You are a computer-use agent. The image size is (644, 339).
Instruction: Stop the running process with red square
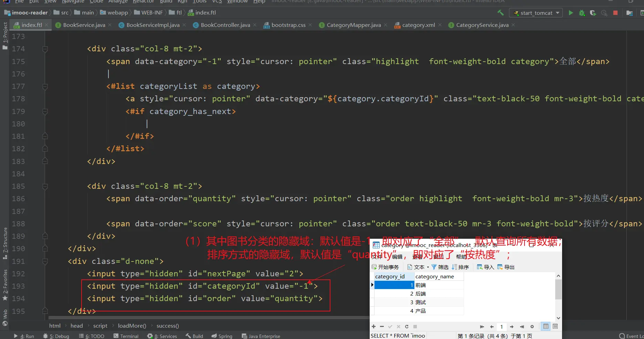coord(615,13)
